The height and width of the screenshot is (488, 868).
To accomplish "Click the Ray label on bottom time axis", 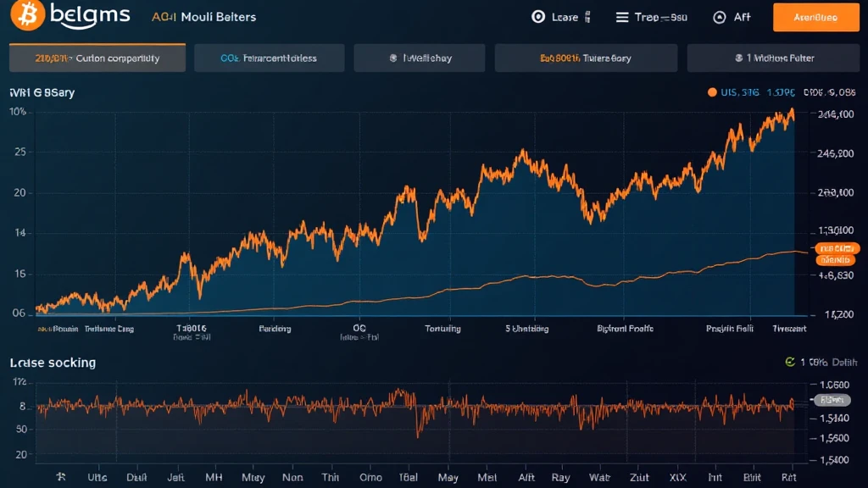I will coord(560,478).
